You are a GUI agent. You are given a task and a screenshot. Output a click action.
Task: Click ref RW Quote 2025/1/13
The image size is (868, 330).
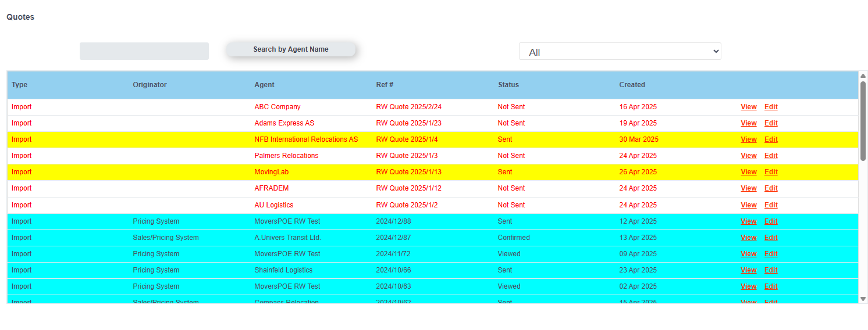pos(409,172)
